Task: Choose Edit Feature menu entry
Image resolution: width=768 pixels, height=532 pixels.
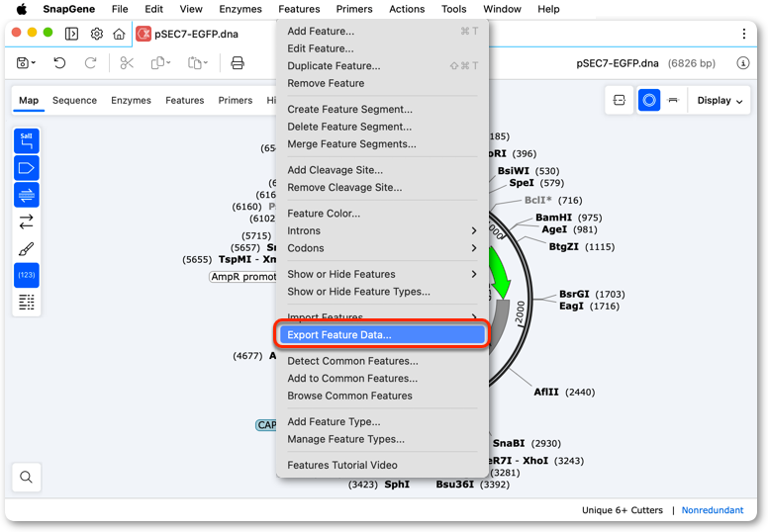Action: coord(382,48)
